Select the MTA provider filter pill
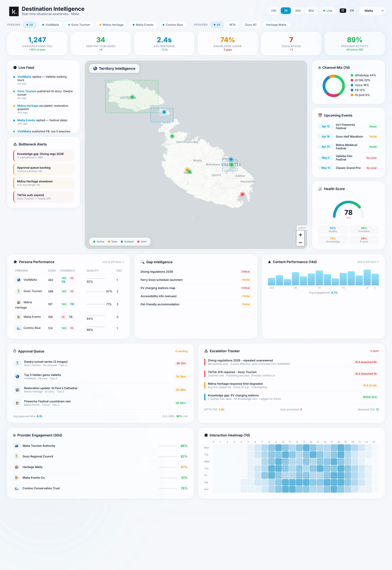This screenshot has height=570, width=392. (232, 25)
